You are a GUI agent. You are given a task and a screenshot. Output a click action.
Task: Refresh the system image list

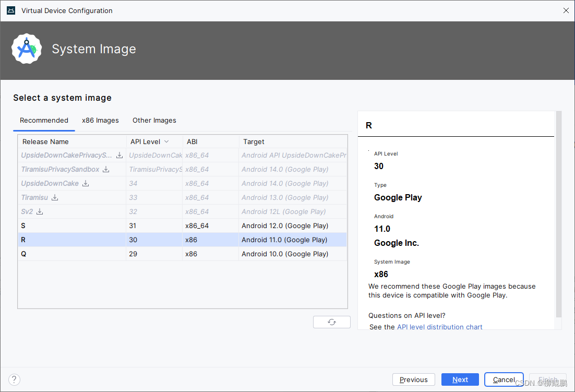click(x=331, y=322)
